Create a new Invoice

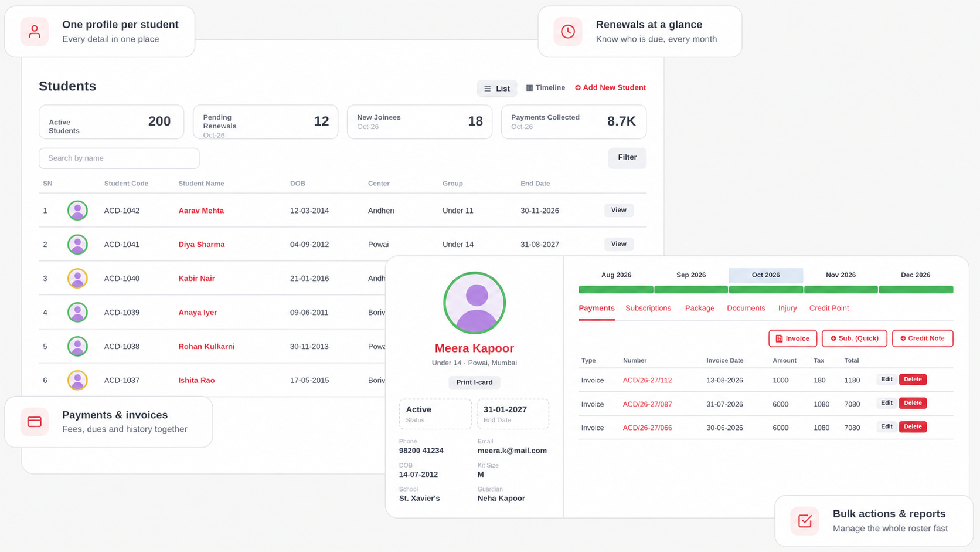pos(793,338)
